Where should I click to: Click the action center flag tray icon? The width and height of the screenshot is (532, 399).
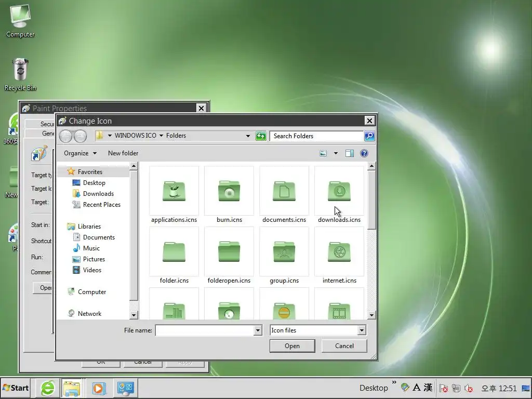coord(443,388)
